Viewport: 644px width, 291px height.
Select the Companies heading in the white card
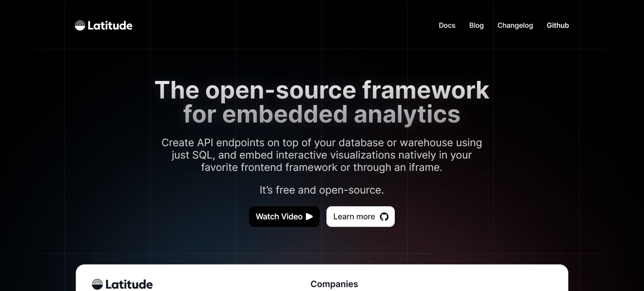[x=334, y=284]
